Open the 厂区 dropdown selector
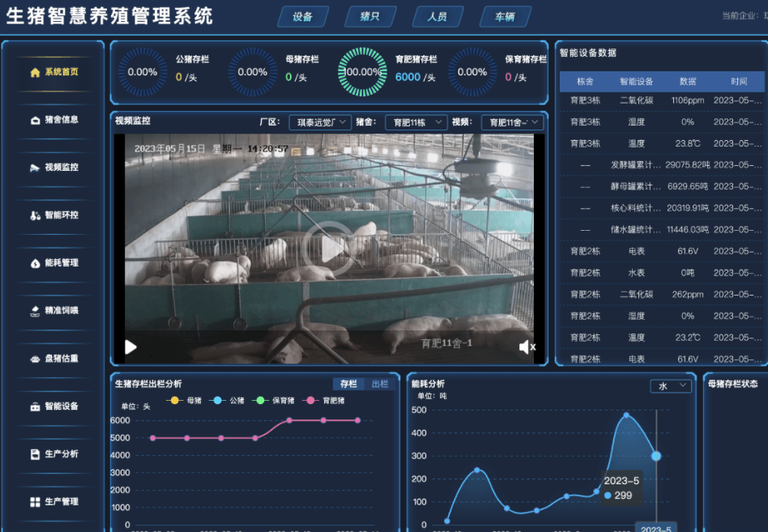Screen dimensions: 768x532 click(x=320, y=122)
